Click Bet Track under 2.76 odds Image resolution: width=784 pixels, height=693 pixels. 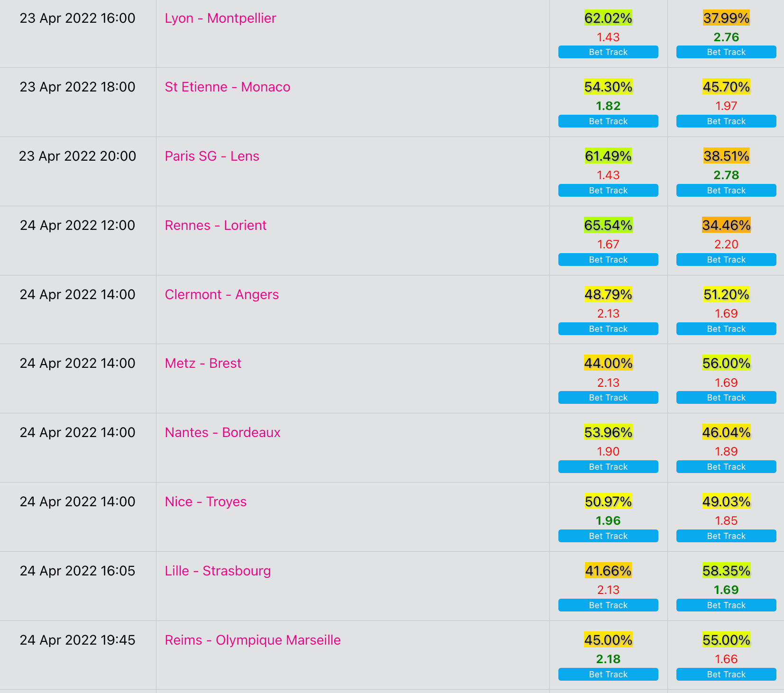(x=726, y=52)
